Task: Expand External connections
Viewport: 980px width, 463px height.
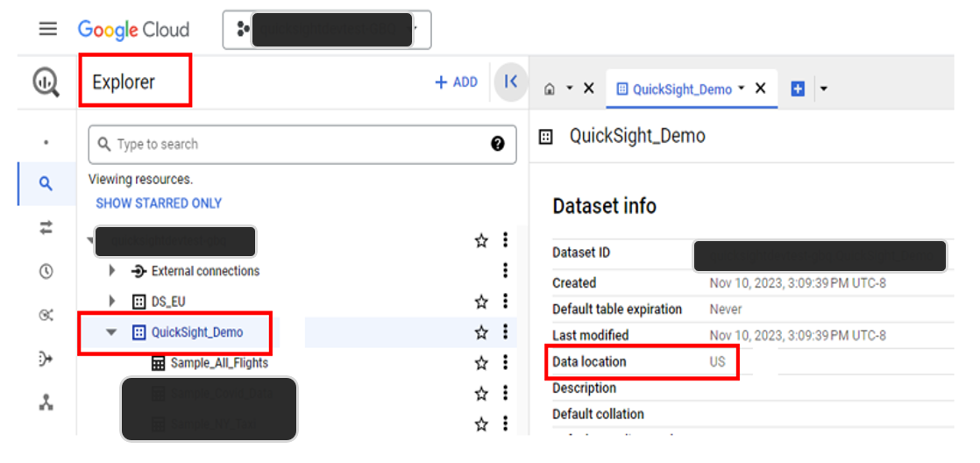Action: point(112,271)
